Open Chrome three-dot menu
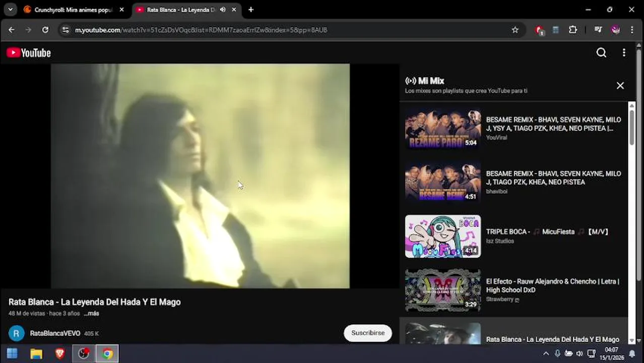This screenshot has height=363, width=644. coord(632,30)
